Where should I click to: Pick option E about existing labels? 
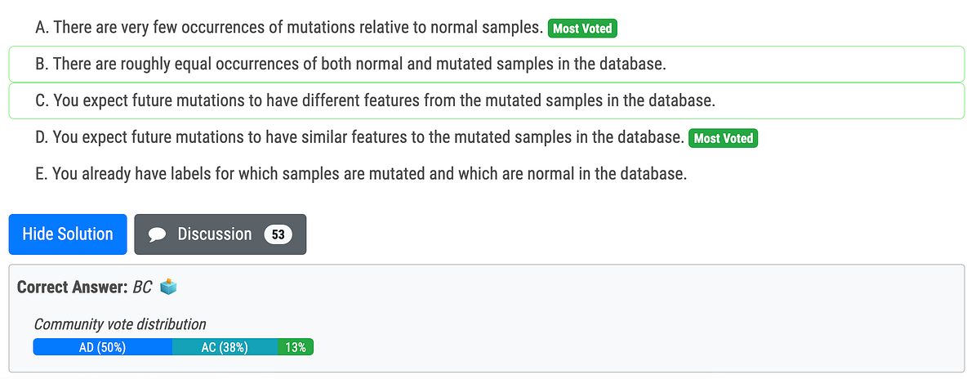(361, 175)
